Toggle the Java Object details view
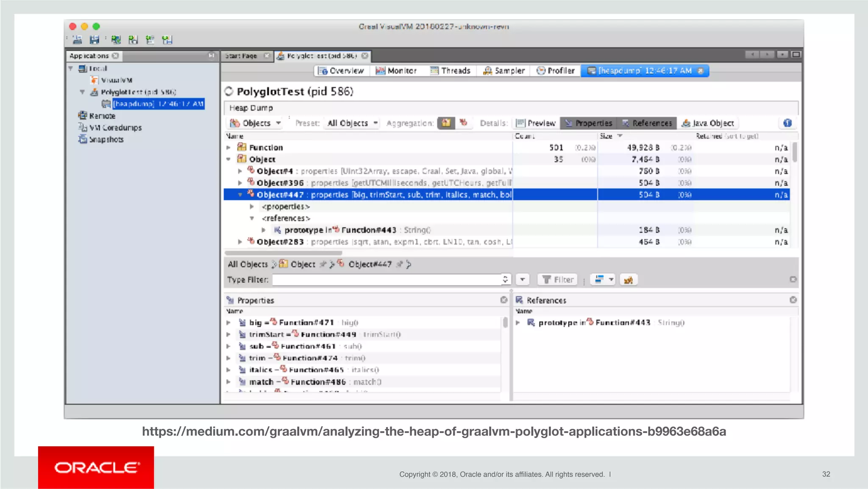Viewport: 868px width, 489px height. pyautogui.click(x=707, y=123)
